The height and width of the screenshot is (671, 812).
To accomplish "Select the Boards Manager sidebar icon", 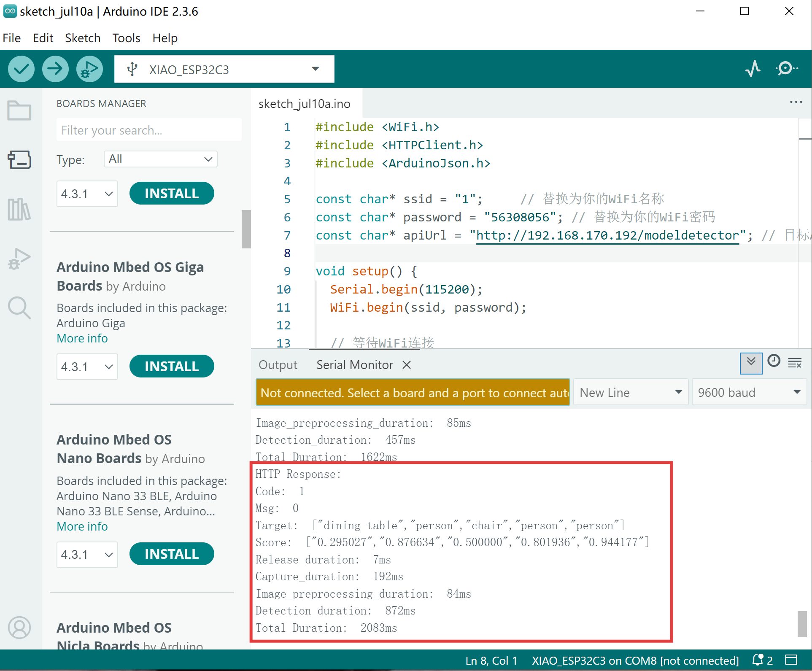I will (19, 160).
